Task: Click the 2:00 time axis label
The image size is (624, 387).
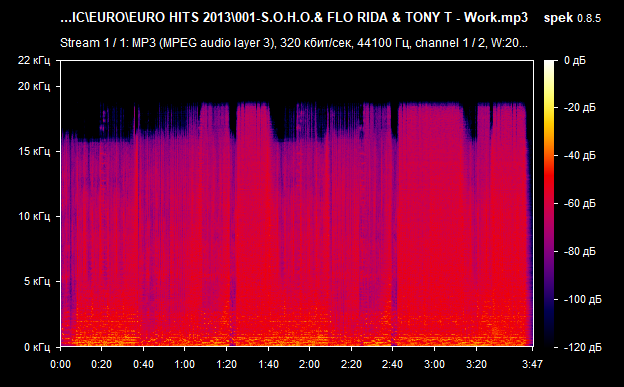Action: pos(310,364)
